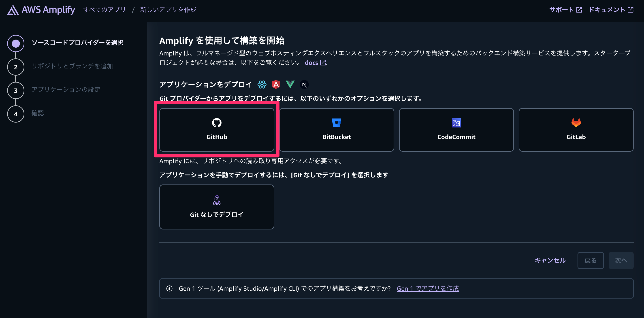
Task: Open the サポート external link
Action: click(x=565, y=10)
